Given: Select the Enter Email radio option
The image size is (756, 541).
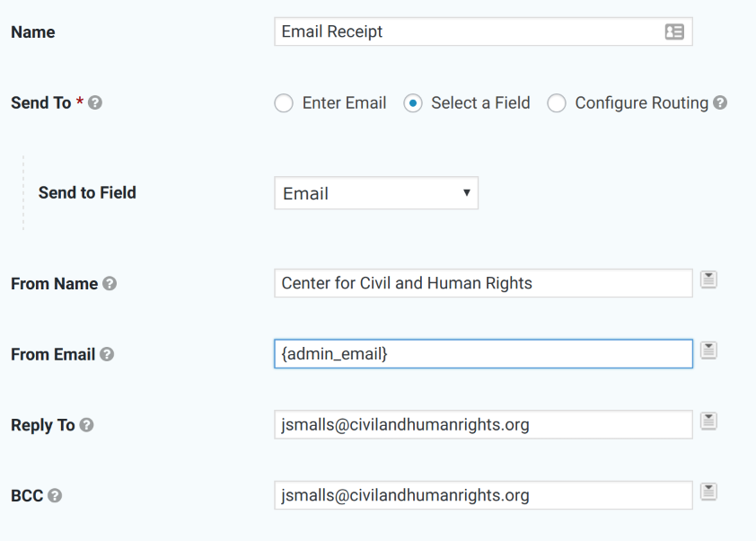Looking at the screenshot, I should pos(284,102).
